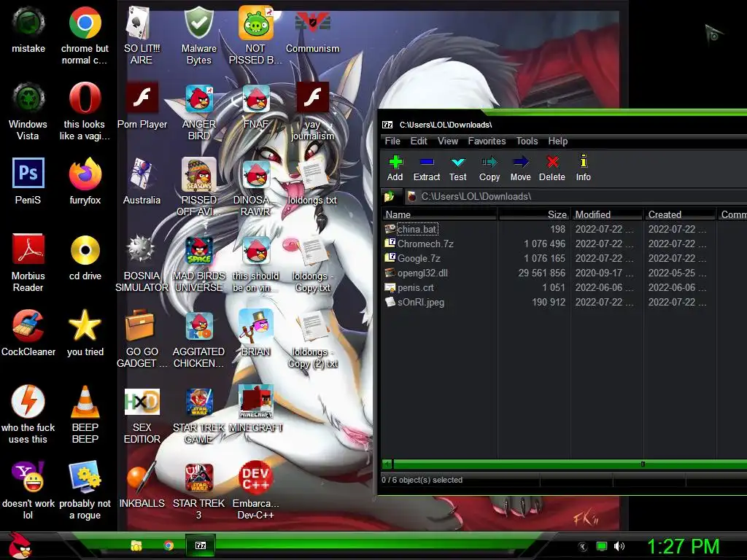This screenshot has height=560, width=747.
Task: Sort by the Created column header
Action: click(680, 214)
